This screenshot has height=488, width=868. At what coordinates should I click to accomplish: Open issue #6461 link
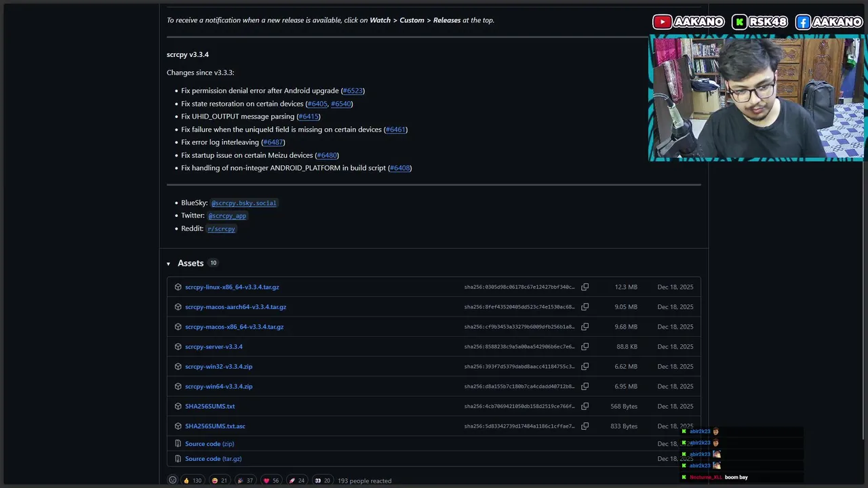(395, 129)
